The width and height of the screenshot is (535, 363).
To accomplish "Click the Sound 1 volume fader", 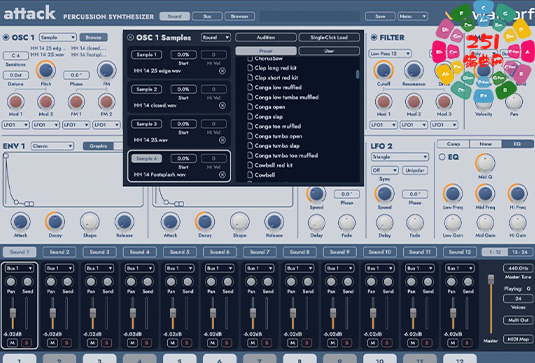I will point(13,313).
